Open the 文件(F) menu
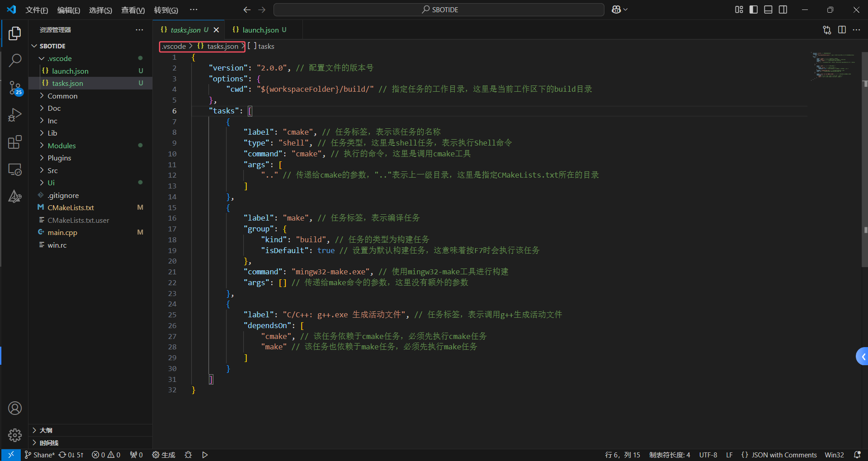The height and width of the screenshot is (461, 868). coord(37,10)
